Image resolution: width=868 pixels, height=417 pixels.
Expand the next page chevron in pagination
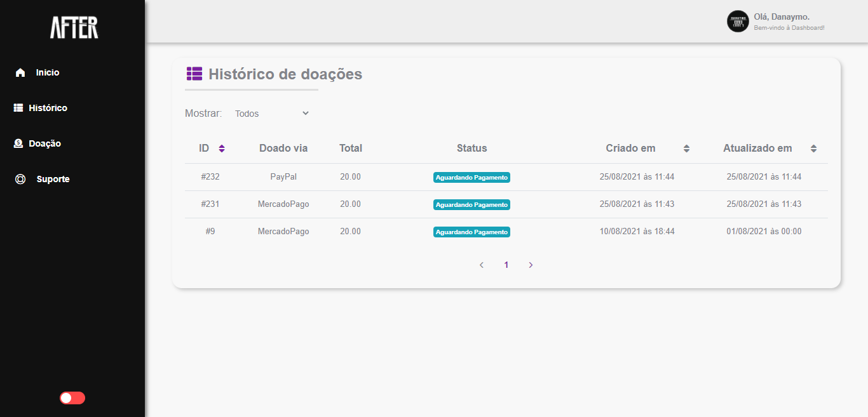(x=531, y=265)
